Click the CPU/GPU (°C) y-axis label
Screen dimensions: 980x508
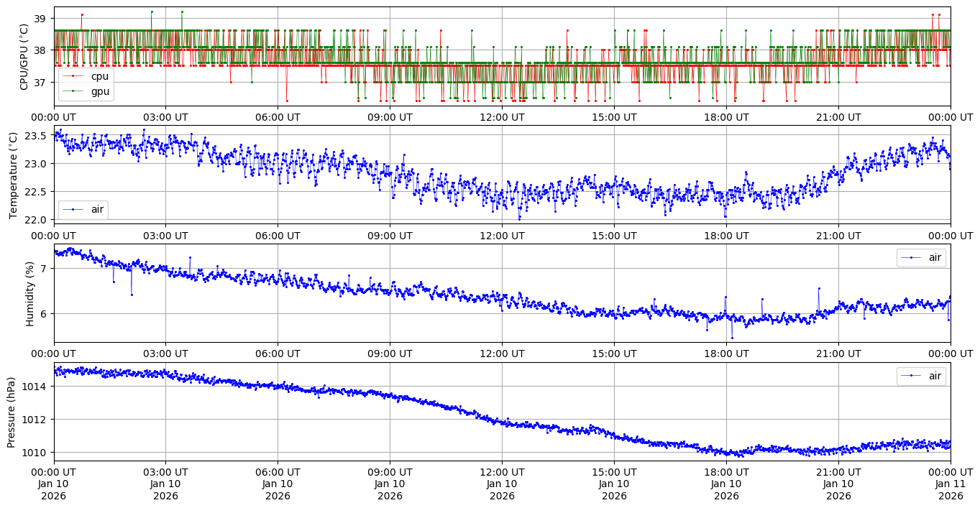click(x=24, y=57)
